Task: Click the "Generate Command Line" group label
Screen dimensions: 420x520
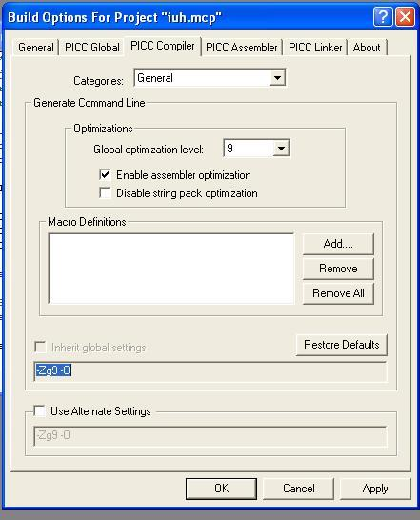Action: coord(90,103)
